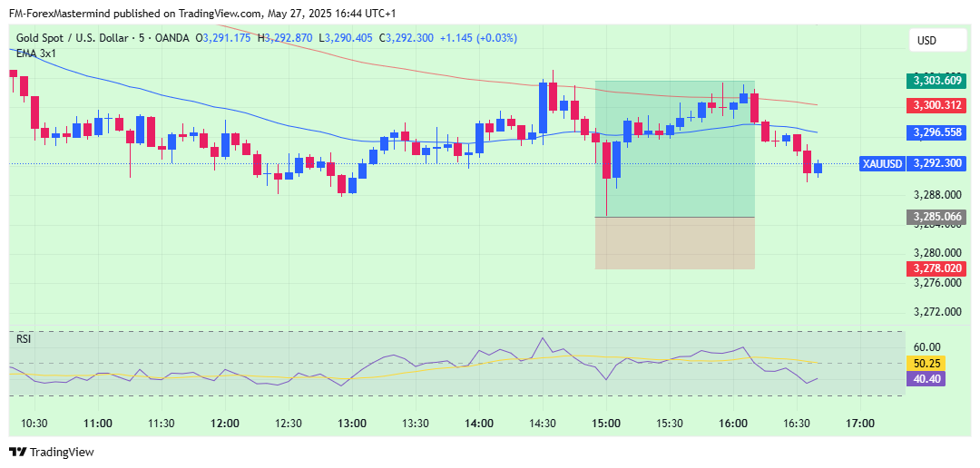Click the 17:00 time axis label
The height and width of the screenshot is (468, 980).
859,423
